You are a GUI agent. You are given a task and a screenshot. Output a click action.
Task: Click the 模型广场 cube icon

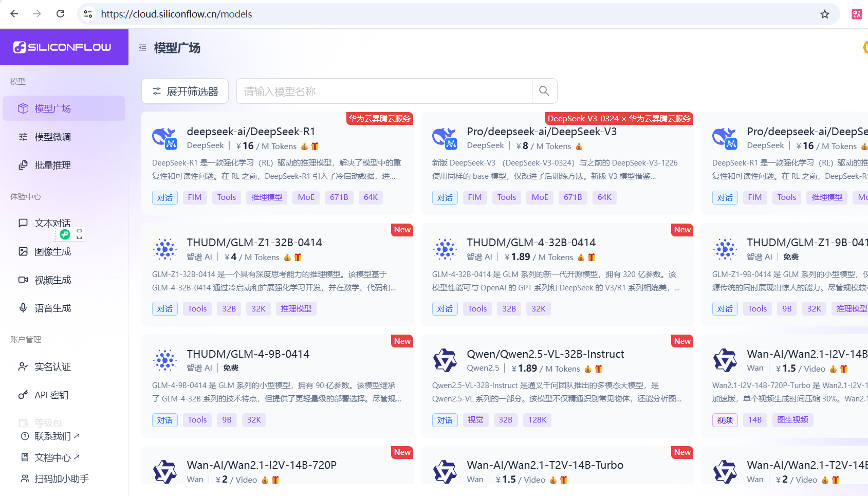[x=23, y=108]
